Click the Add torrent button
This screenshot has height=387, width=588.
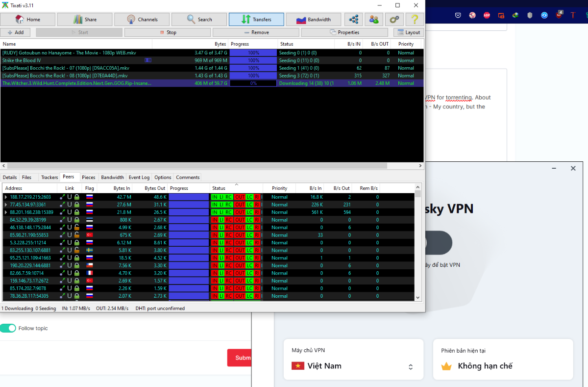click(15, 32)
